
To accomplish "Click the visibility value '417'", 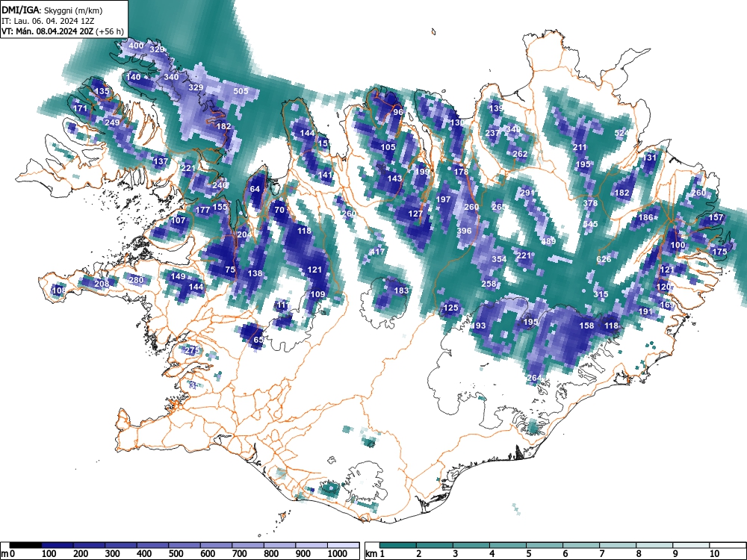I will point(377,252).
